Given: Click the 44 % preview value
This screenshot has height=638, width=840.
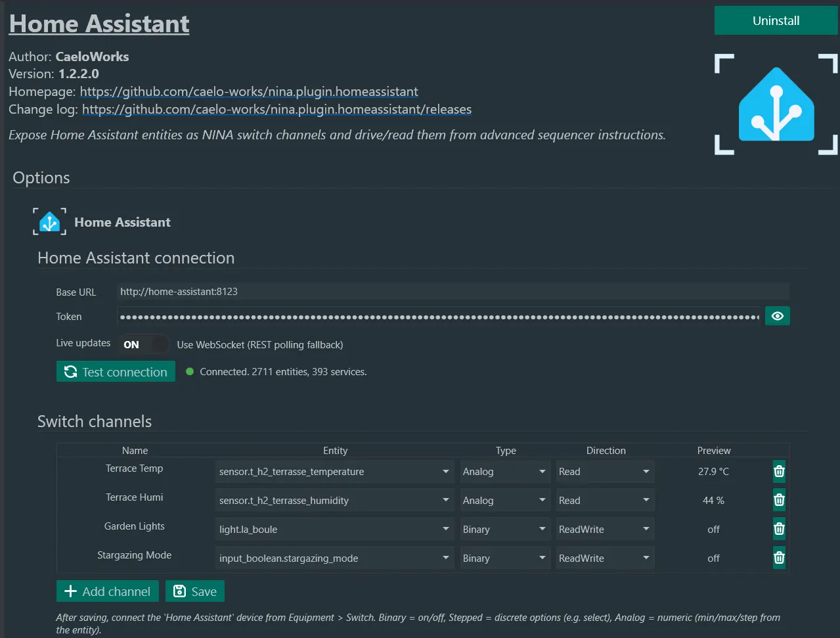Looking at the screenshot, I should coord(714,501).
